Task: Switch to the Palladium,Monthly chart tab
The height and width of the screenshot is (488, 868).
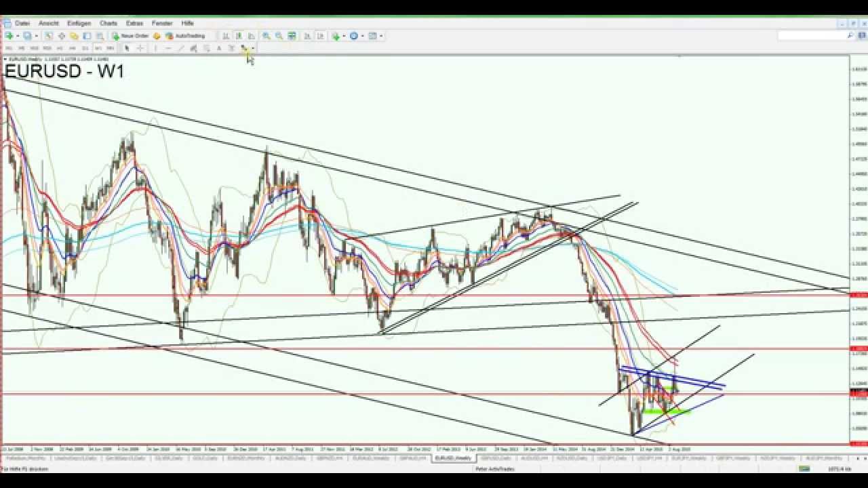Action: [26, 459]
